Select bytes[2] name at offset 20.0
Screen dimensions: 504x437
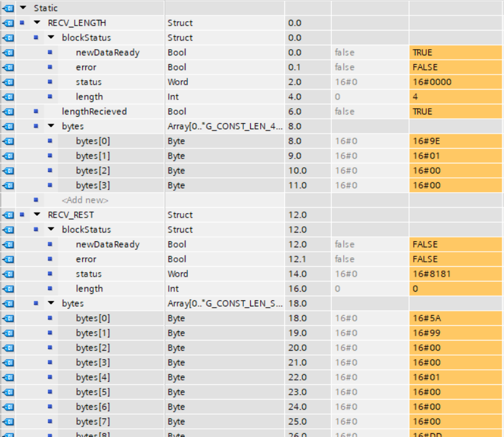pos(93,347)
